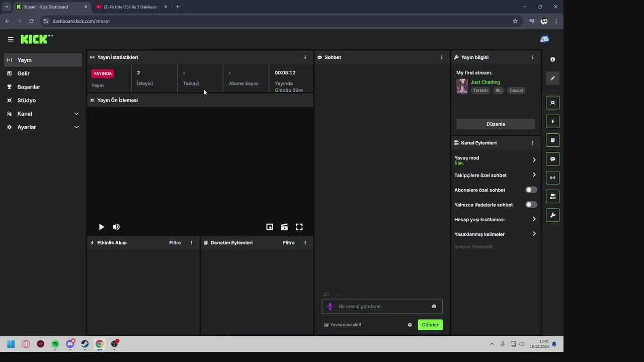Open Discord from the taskbar

[x=70, y=344]
